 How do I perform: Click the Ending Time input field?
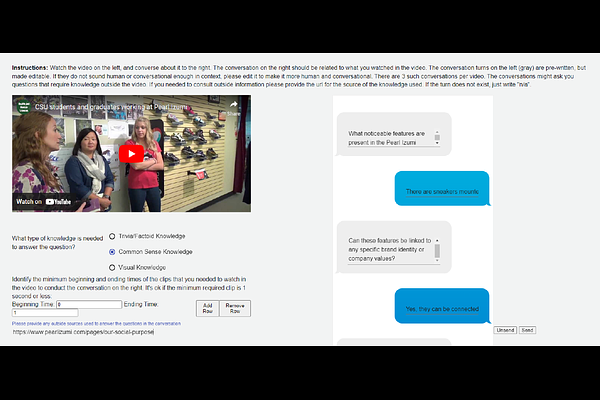[45, 313]
